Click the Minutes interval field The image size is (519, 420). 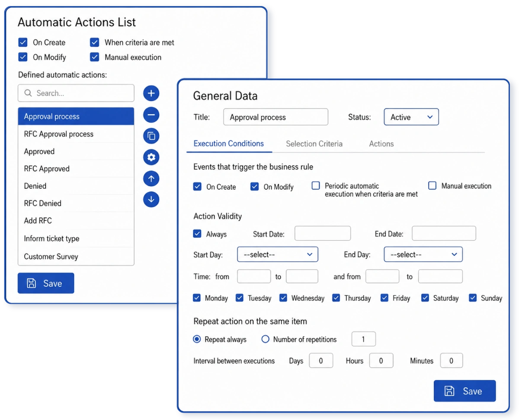(452, 361)
